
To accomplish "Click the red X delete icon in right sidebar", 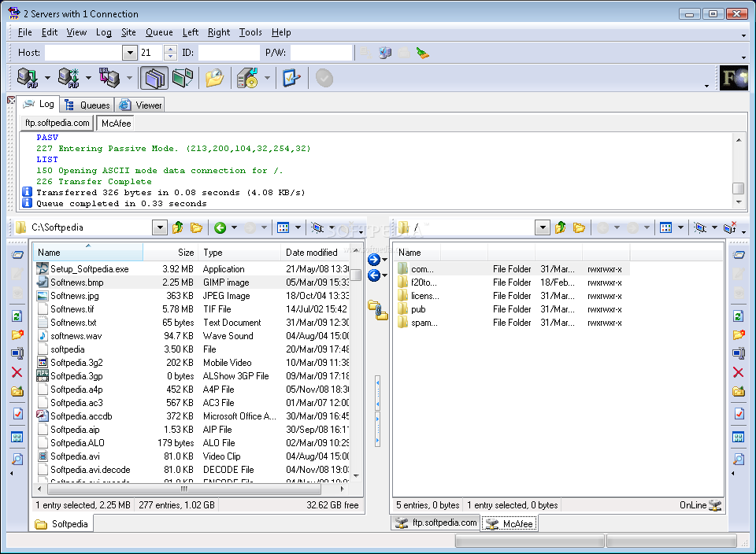I will [x=738, y=372].
